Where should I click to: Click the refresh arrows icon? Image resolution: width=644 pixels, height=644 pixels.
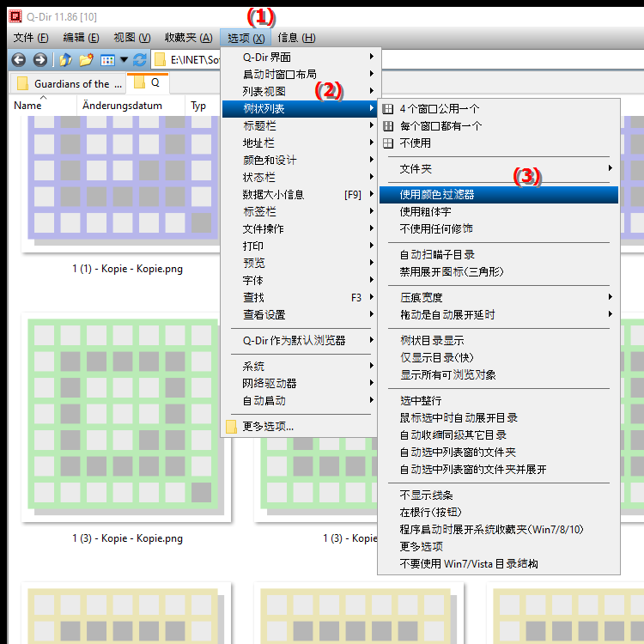click(x=140, y=60)
